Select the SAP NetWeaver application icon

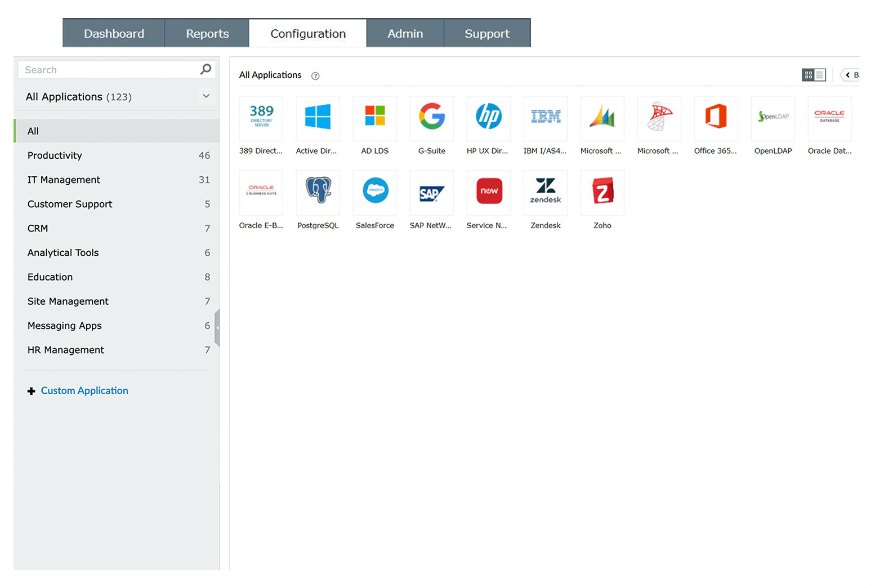[432, 193]
